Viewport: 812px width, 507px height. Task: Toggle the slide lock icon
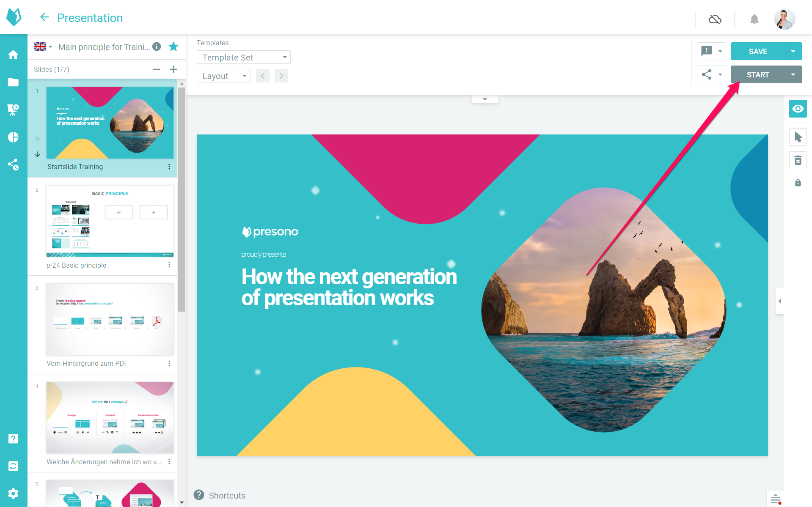click(798, 183)
